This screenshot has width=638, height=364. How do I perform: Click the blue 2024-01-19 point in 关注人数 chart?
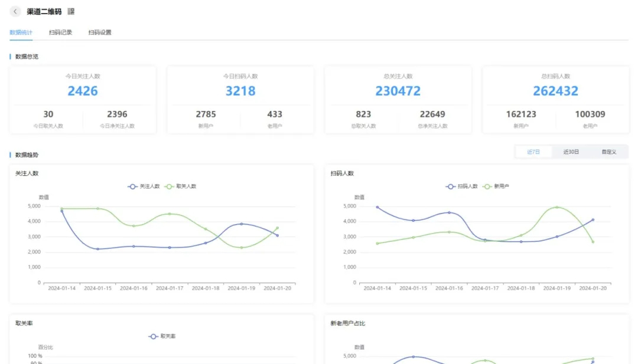pos(242,224)
